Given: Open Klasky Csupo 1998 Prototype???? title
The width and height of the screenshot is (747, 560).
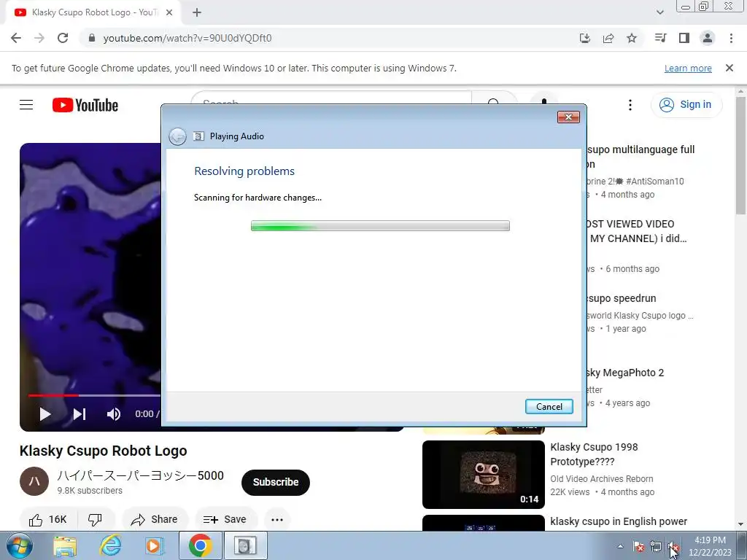Looking at the screenshot, I should 594,454.
